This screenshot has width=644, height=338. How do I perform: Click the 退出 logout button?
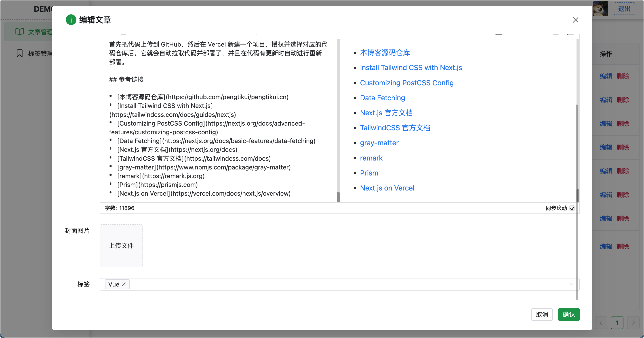[x=624, y=9]
